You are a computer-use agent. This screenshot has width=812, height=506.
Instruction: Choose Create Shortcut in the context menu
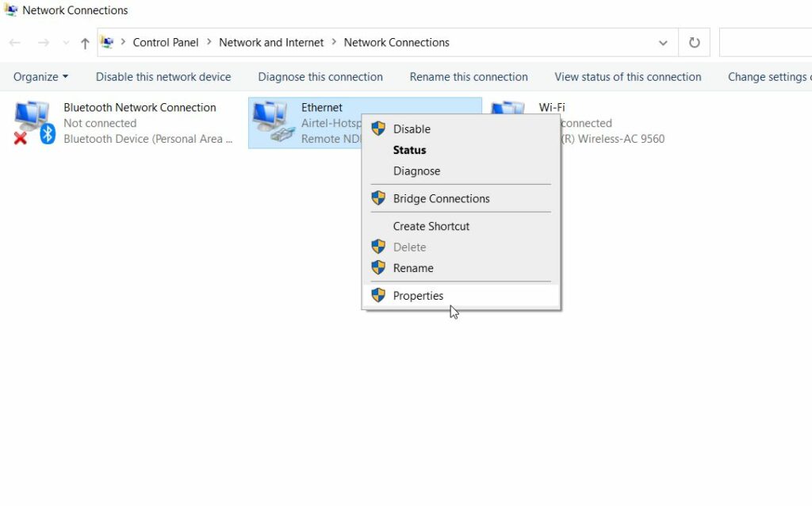click(431, 226)
